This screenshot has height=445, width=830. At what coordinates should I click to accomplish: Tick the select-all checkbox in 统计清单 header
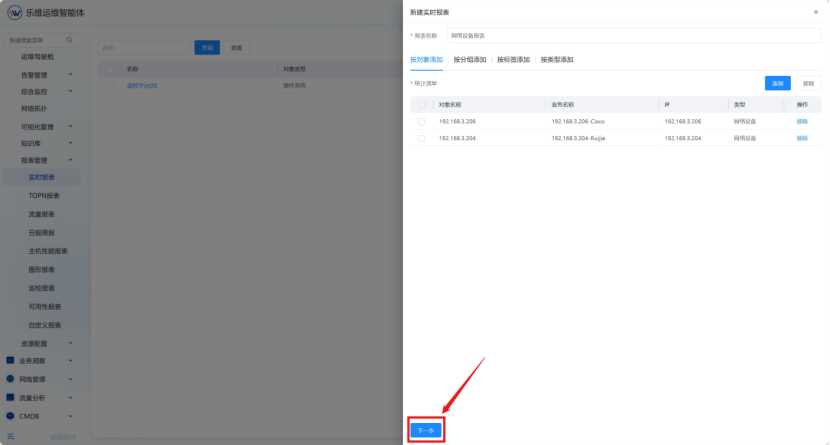421,105
